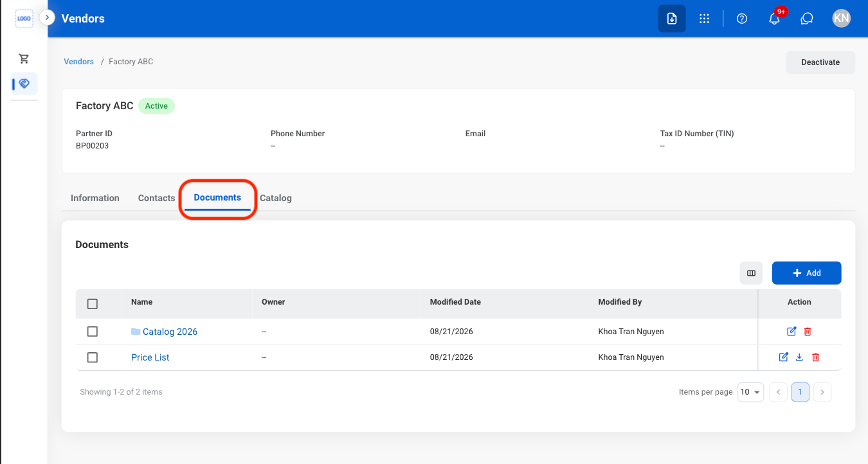Click the Deactivate button
Viewport: 868px width, 464px height.
820,62
